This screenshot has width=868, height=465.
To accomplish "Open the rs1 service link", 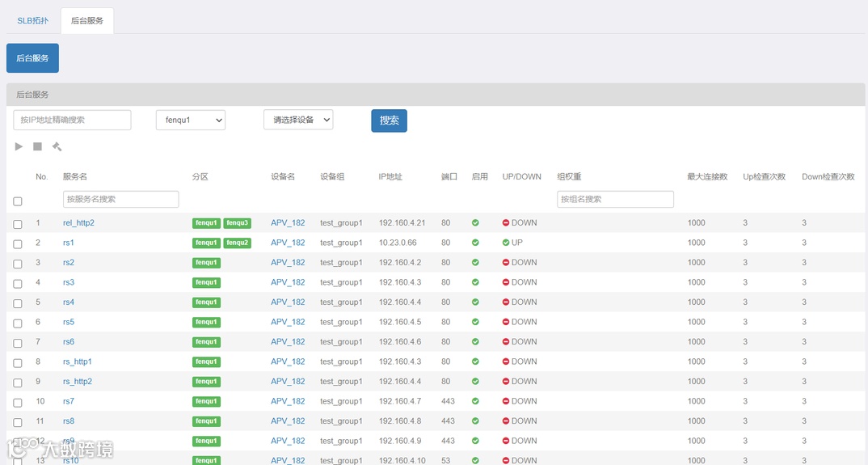I will (69, 243).
